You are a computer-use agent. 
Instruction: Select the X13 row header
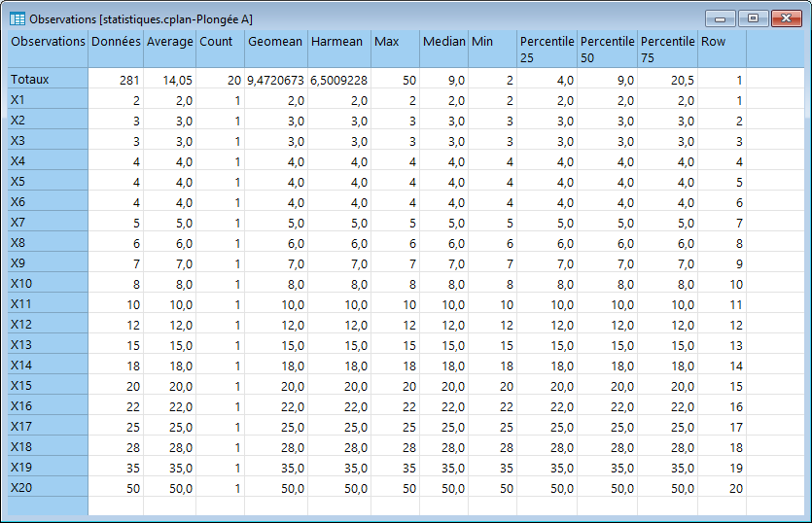coord(48,344)
